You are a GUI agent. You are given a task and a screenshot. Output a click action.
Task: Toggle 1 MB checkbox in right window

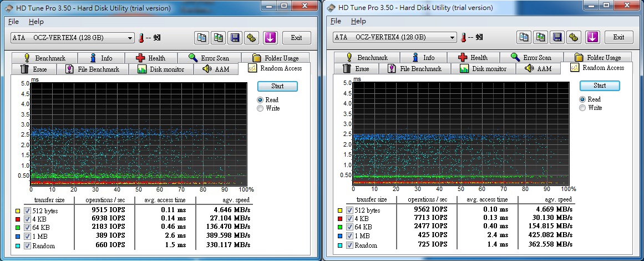(349, 236)
